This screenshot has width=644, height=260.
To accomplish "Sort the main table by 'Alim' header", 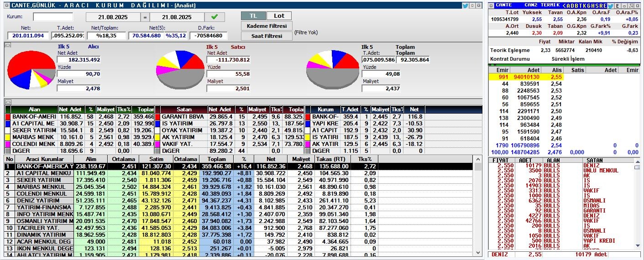I will click(90, 159).
